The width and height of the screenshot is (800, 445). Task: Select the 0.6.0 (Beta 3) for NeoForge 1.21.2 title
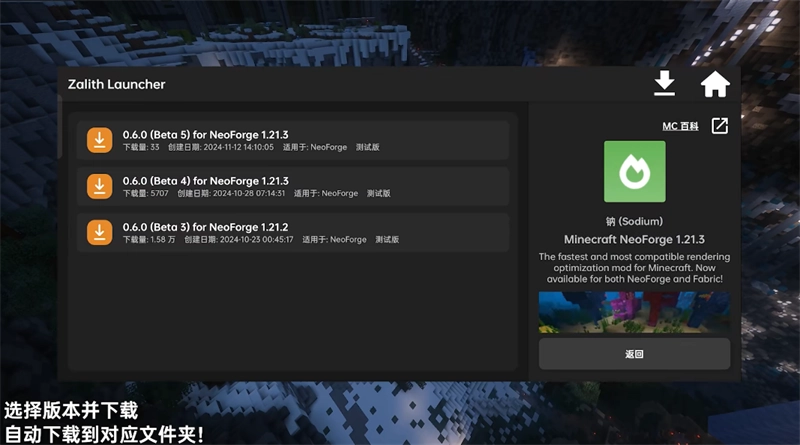205,226
